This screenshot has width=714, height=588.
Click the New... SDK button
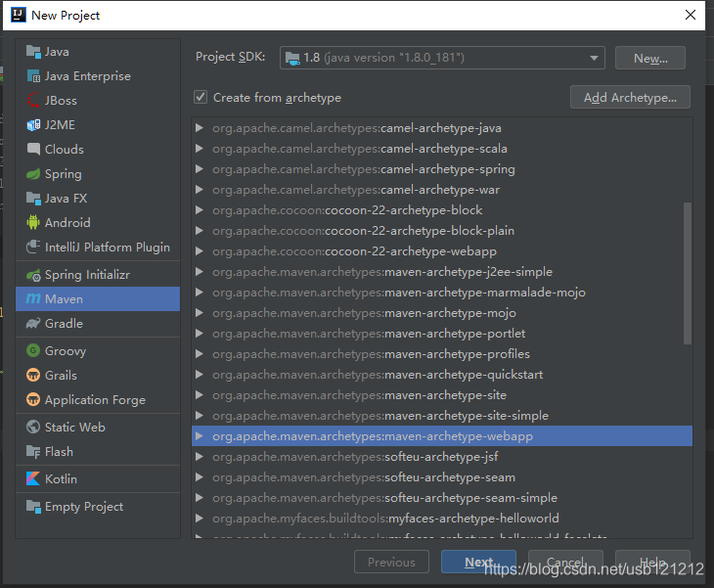click(x=650, y=58)
